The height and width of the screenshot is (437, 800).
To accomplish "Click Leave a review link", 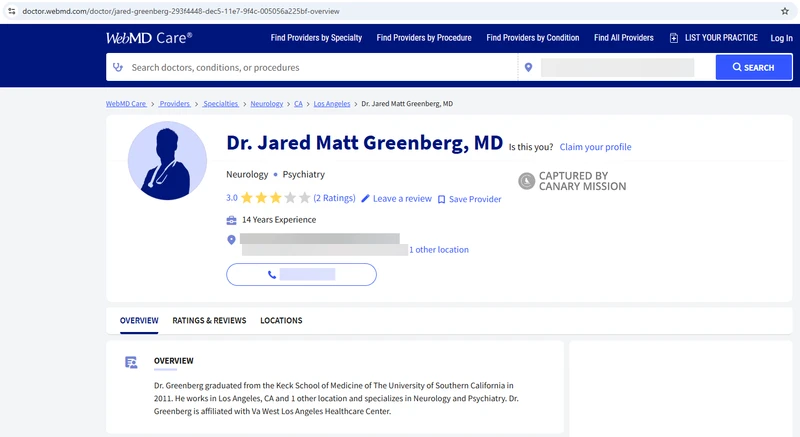I will (x=402, y=199).
